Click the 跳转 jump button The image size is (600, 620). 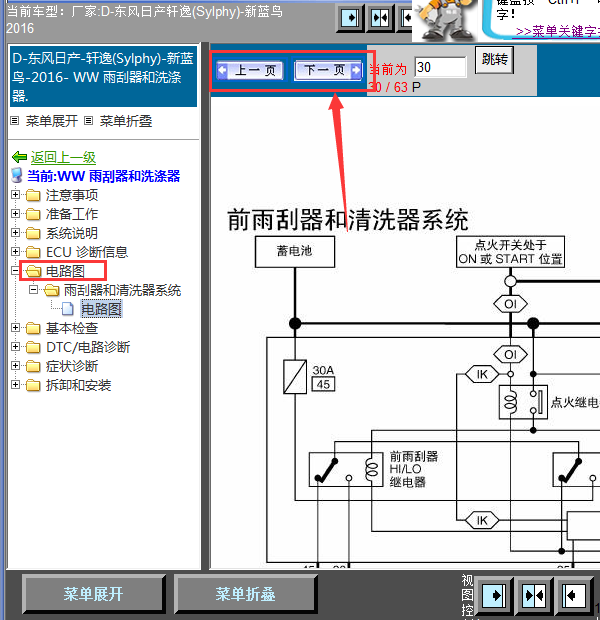click(x=494, y=60)
